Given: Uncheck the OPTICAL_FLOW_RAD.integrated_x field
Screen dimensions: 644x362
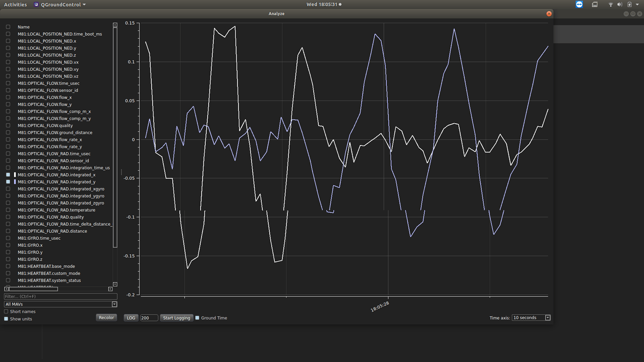Looking at the screenshot, I should (x=7, y=174).
